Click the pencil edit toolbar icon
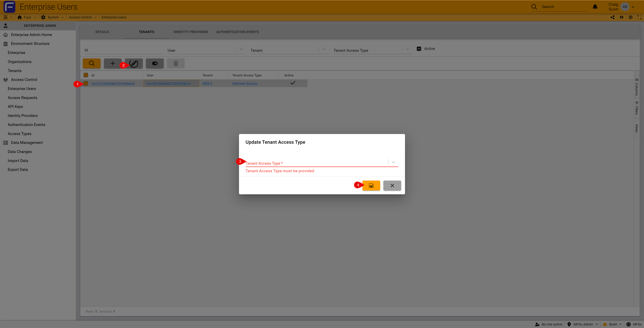The image size is (644, 328). pyautogui.click(x=134, y=63)
